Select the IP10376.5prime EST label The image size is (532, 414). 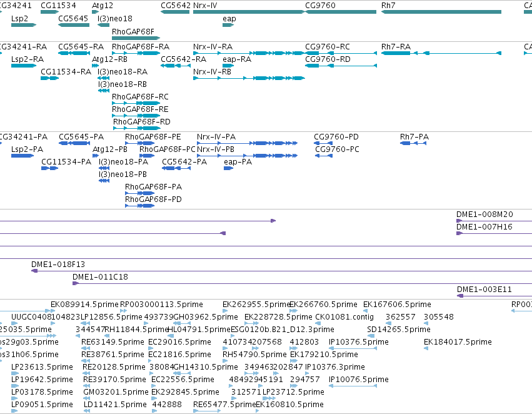359,341
